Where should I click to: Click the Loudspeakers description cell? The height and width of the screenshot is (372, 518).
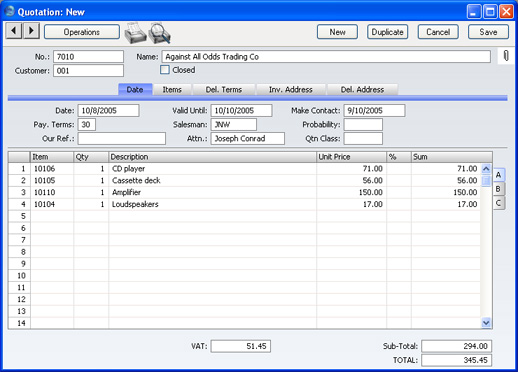click(212, 204)
